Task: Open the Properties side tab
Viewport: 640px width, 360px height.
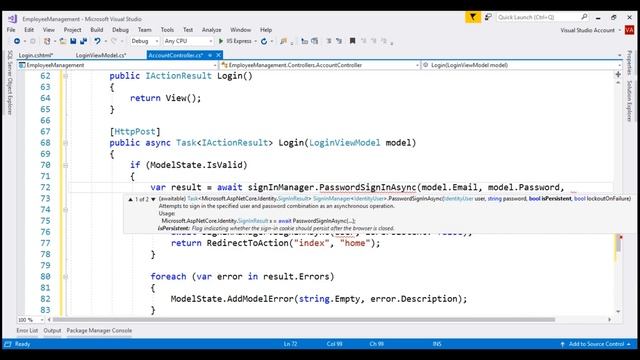Action: click(629, 62)
